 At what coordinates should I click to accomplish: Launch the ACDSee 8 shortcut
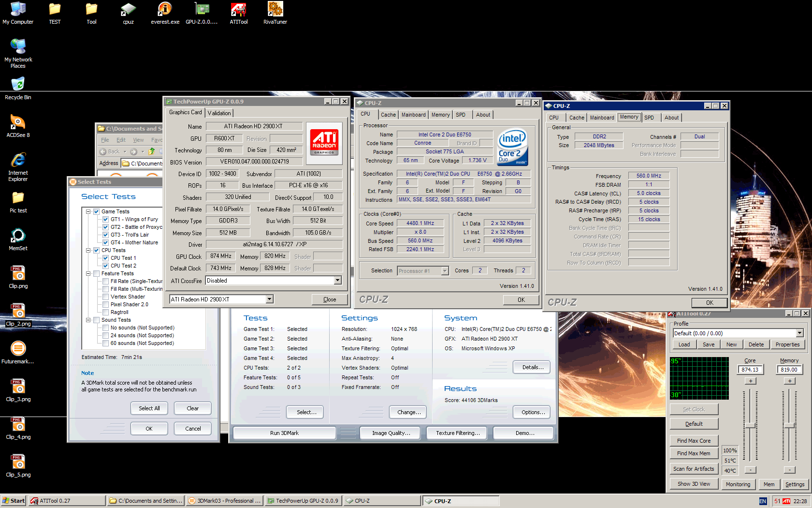tap(18, 126)
